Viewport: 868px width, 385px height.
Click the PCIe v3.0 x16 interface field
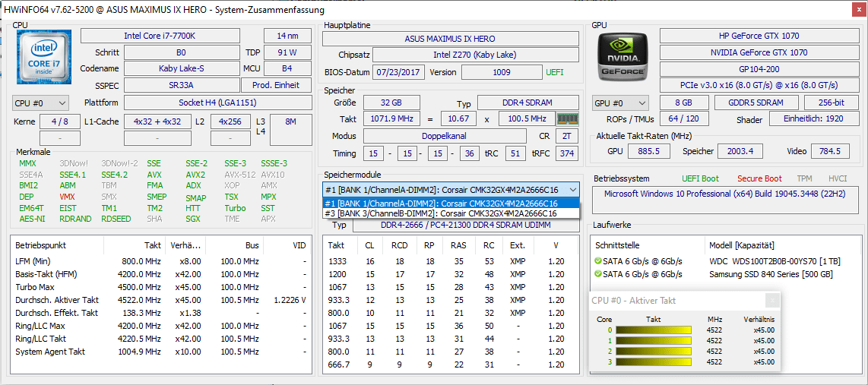(x=759, y=85)
